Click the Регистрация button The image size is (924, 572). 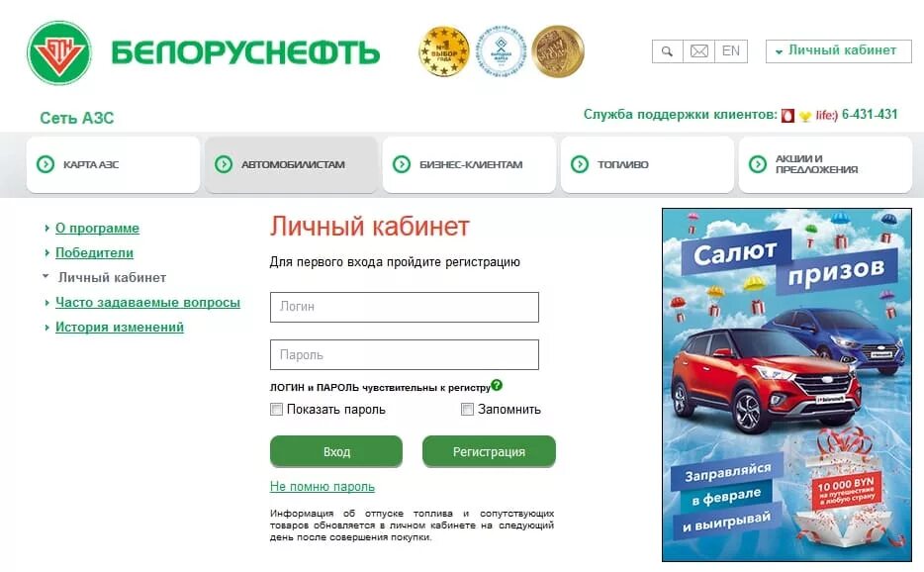tap(489, 451)
